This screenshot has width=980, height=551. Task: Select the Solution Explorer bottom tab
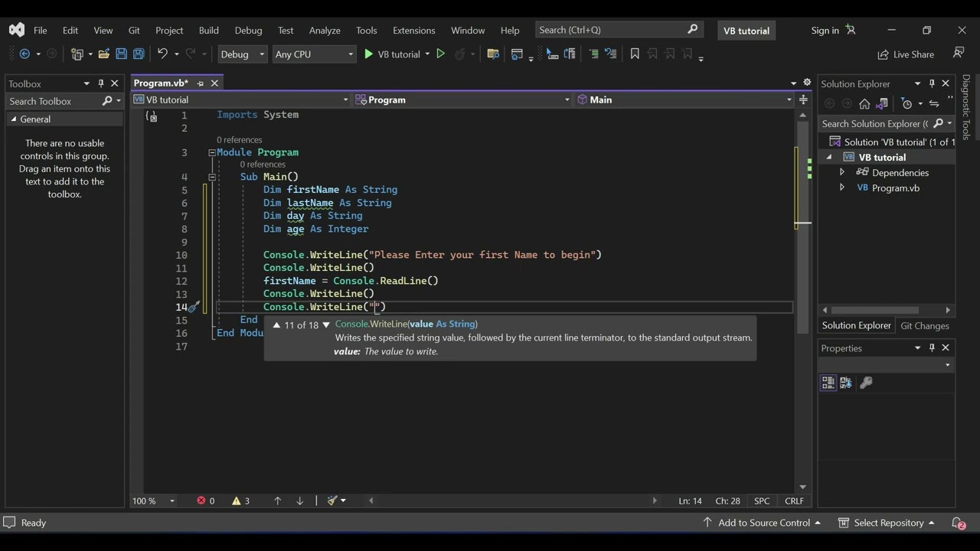[x=856, y=325]
